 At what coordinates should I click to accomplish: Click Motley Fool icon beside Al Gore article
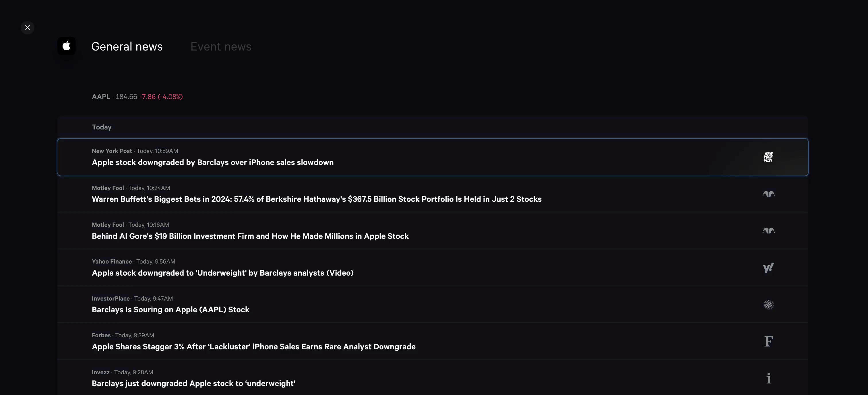tap(768, 231)
